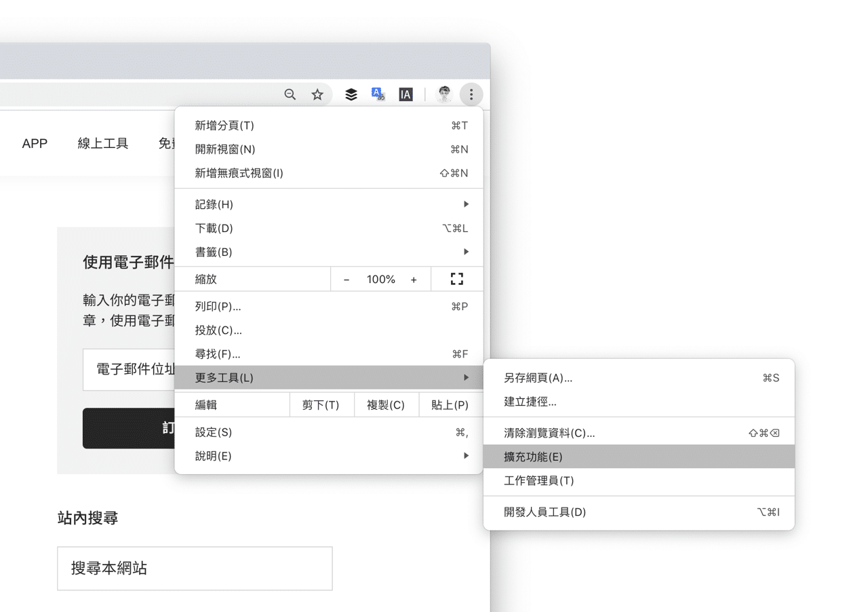Expand the 記錄(H) submenu
This screenshot has height=612, width=868.
tap(329, 204)
